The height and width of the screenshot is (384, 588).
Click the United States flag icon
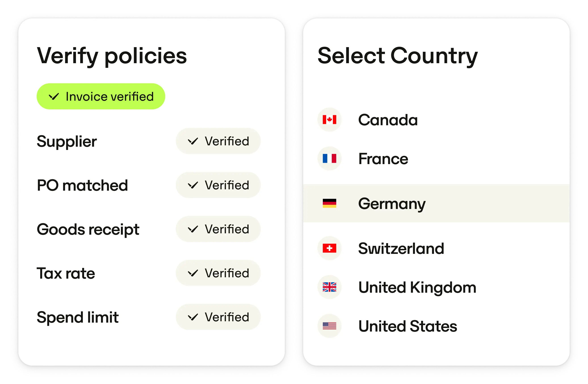point(329,326)
